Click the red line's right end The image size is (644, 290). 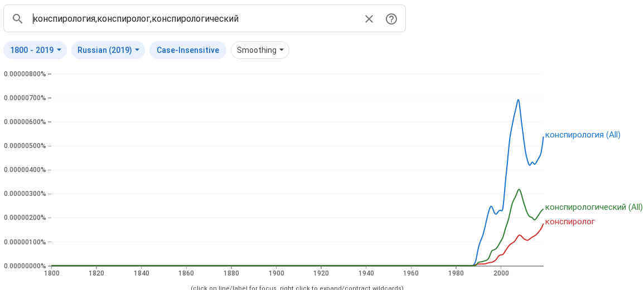click(x=543, y=224)
